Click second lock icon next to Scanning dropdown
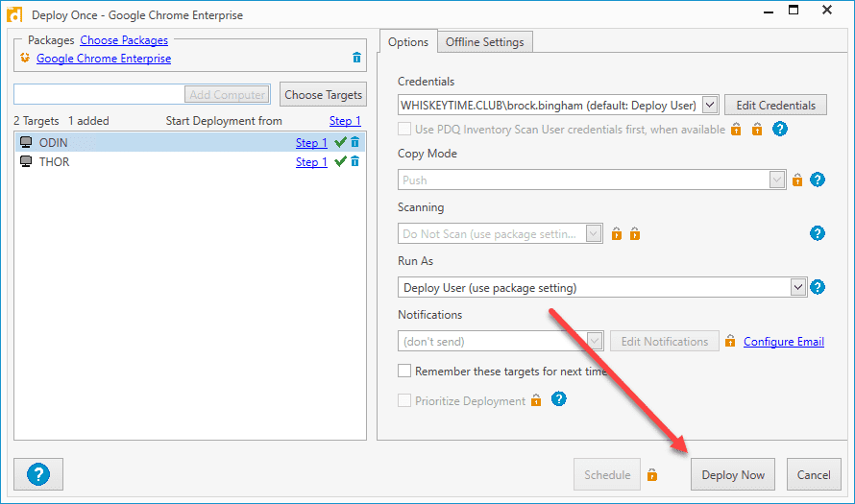855x504 pixels. tap(635, 233)
